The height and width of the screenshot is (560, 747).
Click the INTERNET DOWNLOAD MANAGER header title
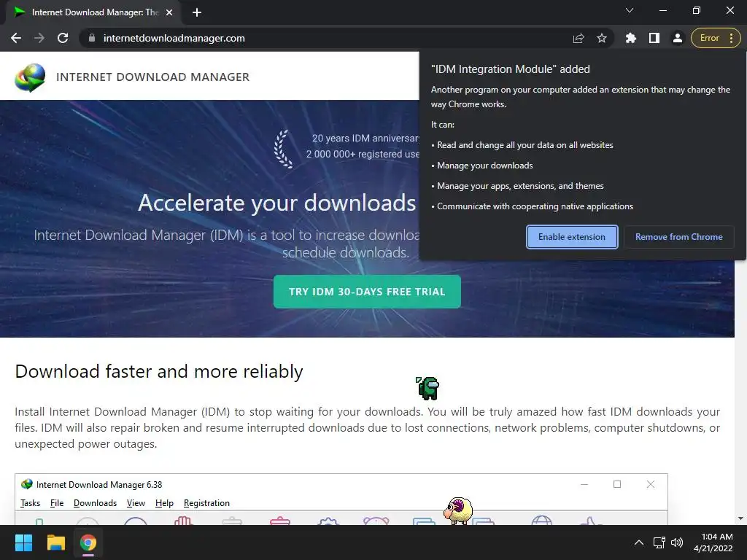coord(152,77)
